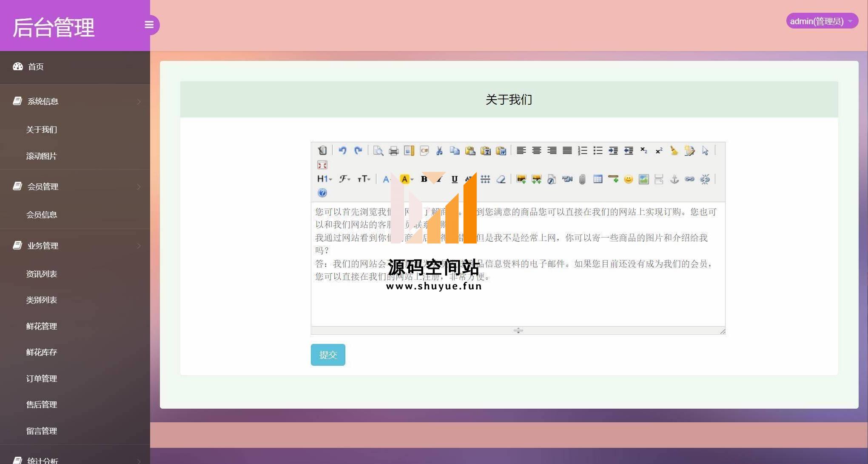This screenshot has height=464, width=868.
Task: Toggle the sidebar with hamburger button
Action: 149,25
